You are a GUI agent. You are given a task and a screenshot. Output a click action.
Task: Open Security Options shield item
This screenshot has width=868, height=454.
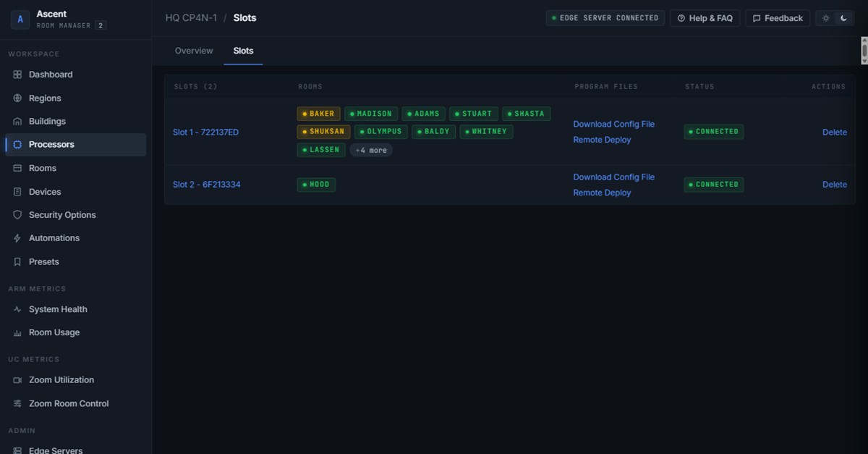coord(75,215)
